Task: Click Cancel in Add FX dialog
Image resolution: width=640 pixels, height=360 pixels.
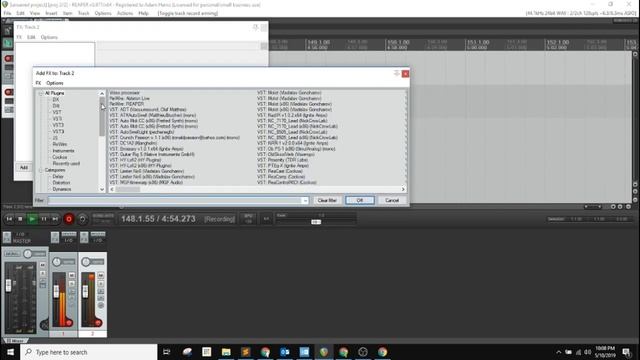Action: (x=392, y=200)
